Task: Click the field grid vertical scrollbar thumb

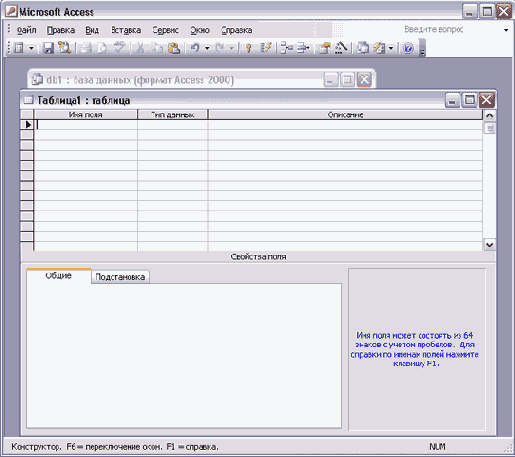Action: coord(489,128)
